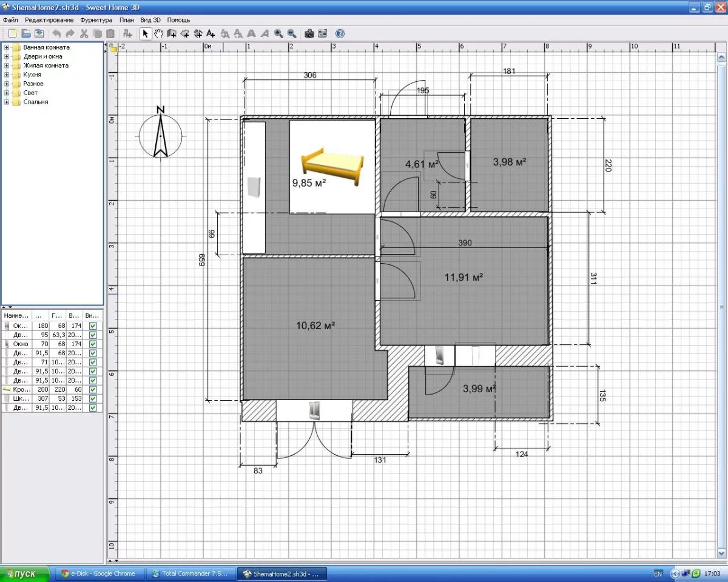This screenshot has height=582, width=728.
Task: Activate the hand pan tool
Action: click(158, 33)
